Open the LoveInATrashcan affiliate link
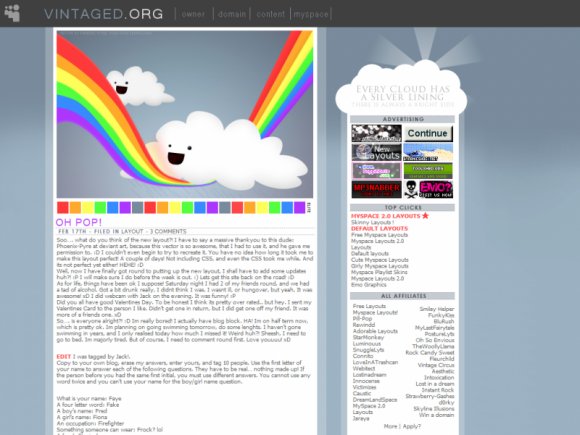 coord(375,362)
